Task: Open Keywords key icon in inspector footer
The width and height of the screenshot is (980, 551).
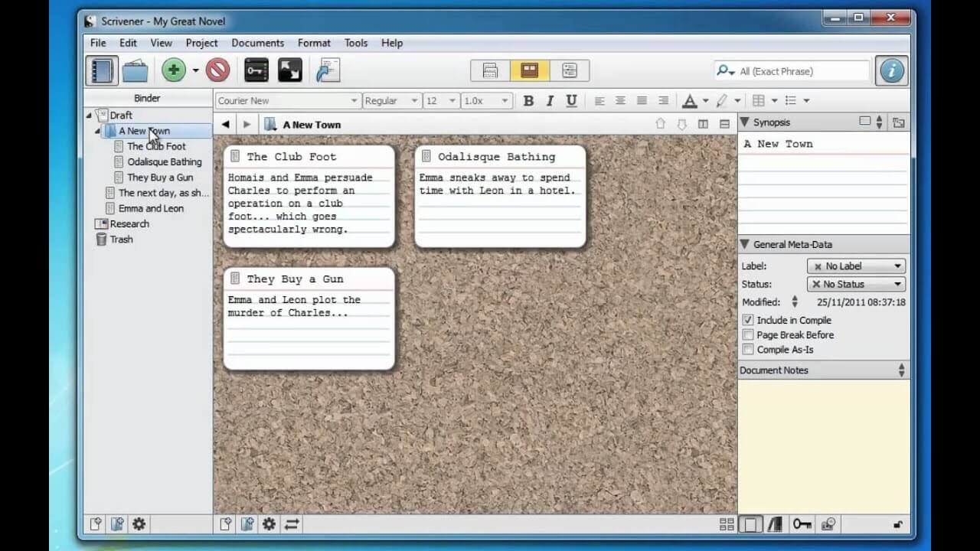Action: coord(802,524)
